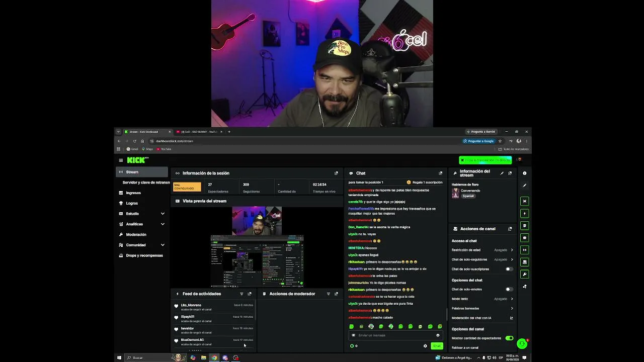Image resolution: width=644 pixels, height=362 pixels.
Task: Open the YouTube bookmark
Action: coord(164,149)
